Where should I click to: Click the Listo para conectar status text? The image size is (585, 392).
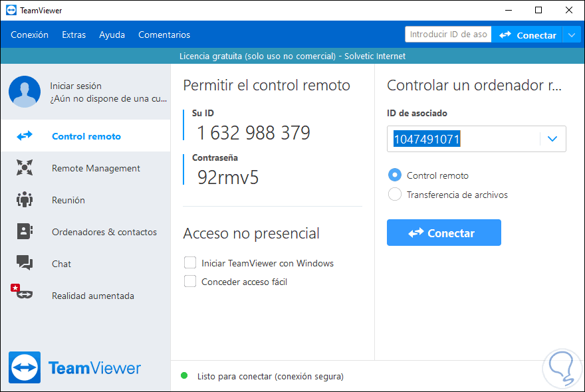point(271,376)
